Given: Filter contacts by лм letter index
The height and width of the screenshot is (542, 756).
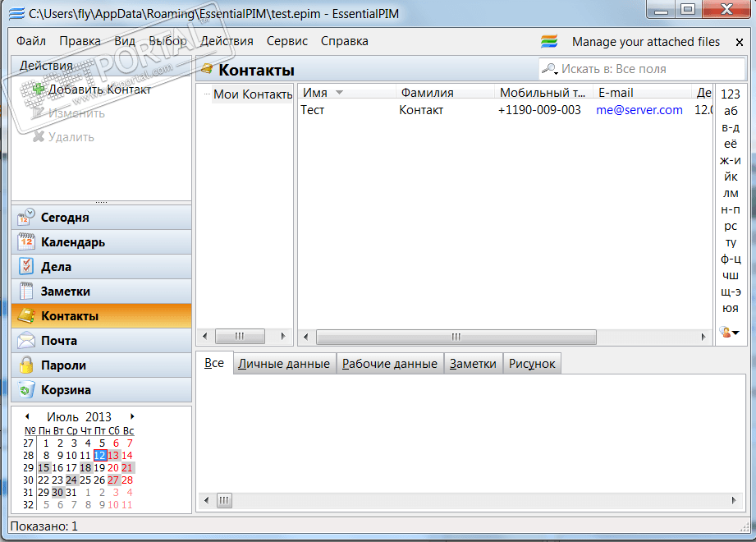Looking at the screenshot, I should point(730,193).
